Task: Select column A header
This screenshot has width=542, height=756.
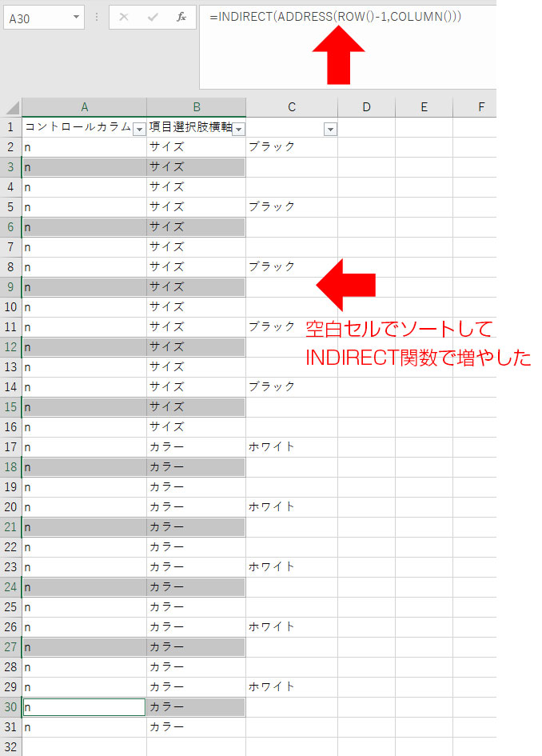Action: [84, 107]
